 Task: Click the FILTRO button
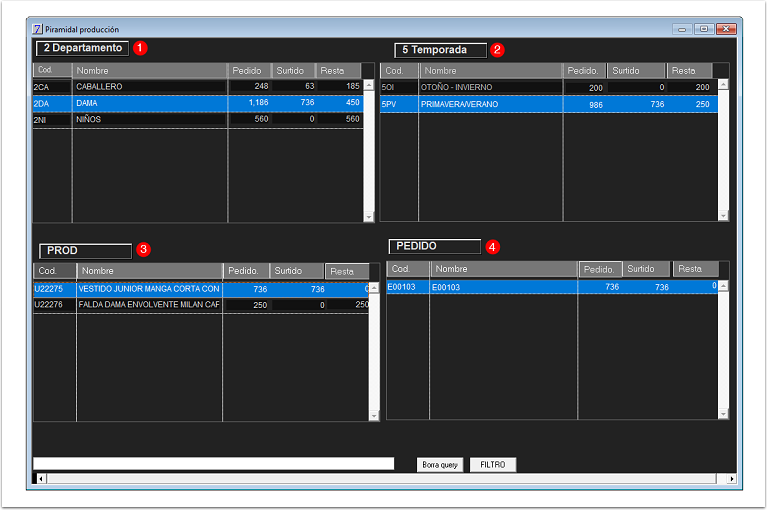(x=493, y=465)
